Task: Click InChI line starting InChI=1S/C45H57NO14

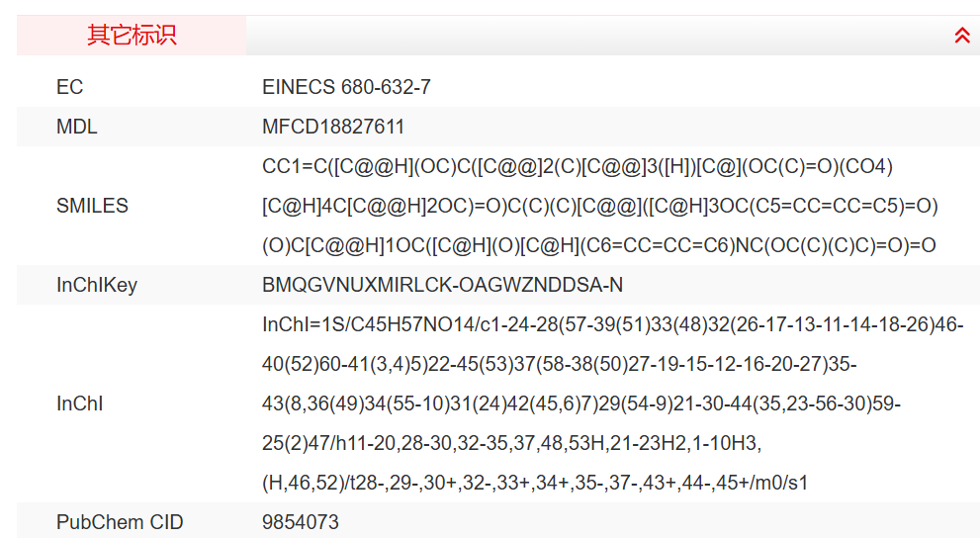Action: (612, 324)
